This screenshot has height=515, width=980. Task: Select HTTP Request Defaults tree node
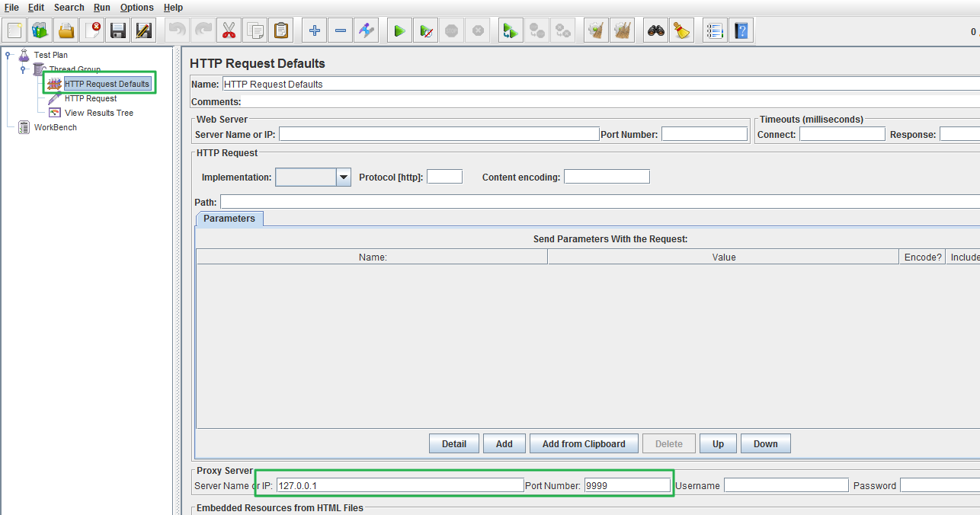[107, 84]
